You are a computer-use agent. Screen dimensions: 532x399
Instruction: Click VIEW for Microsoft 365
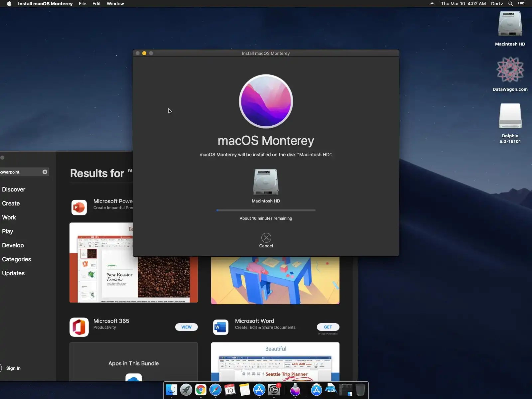click(187, 327)
